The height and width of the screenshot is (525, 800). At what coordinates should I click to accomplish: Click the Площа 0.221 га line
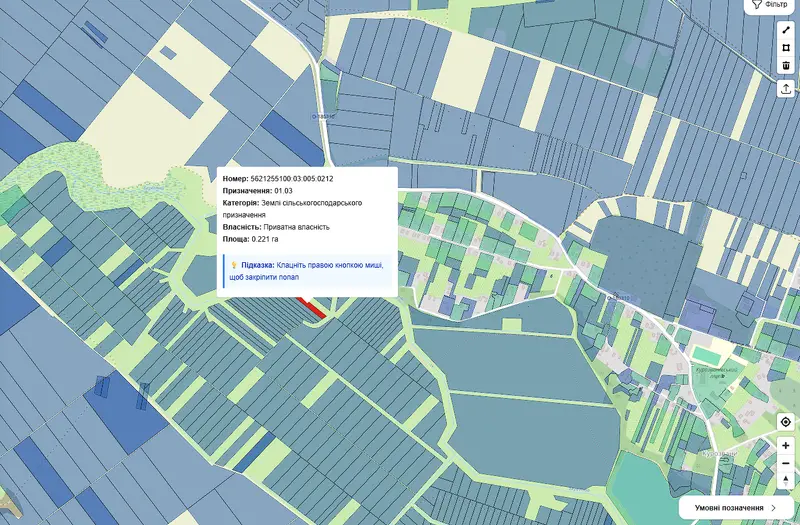[x=250, y=239]
